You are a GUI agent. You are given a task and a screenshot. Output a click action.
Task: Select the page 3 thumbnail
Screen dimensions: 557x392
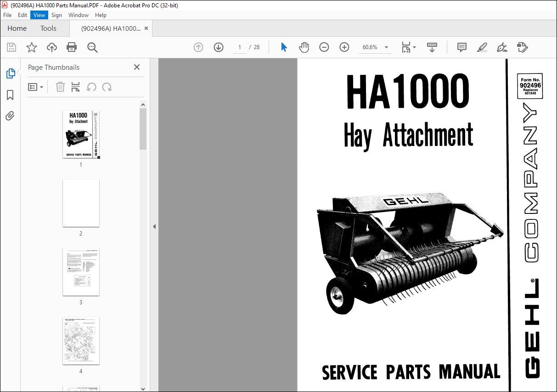[x=81, y=272]
